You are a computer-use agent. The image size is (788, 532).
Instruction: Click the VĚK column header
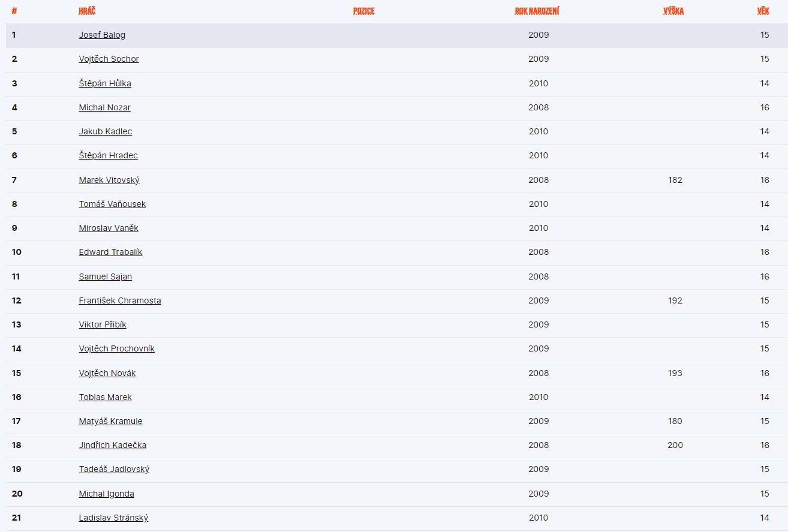click(763, 11)
